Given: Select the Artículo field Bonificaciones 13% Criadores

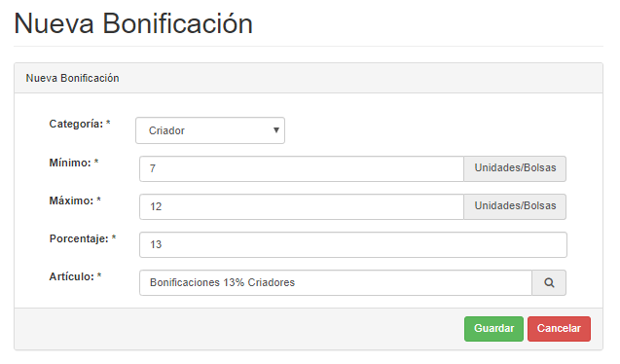Looking at the screenshot, I should (336, 282).
